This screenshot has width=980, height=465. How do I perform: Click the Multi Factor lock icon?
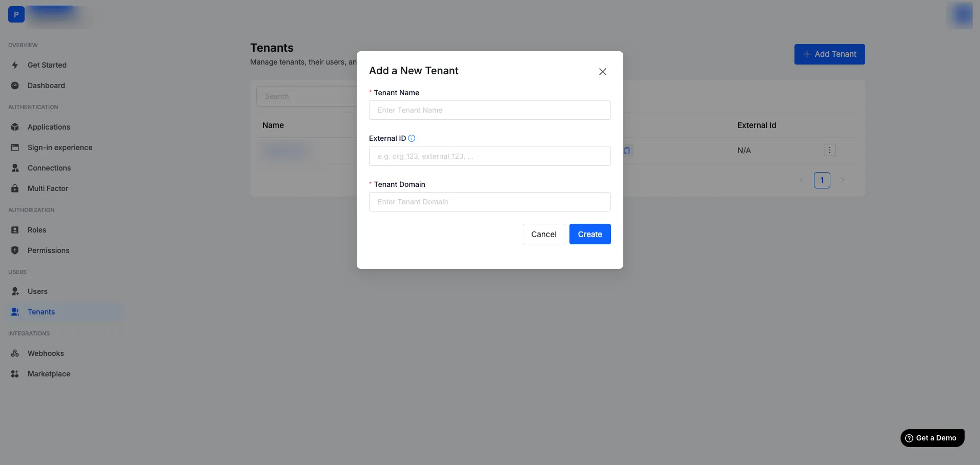point(15,188)
